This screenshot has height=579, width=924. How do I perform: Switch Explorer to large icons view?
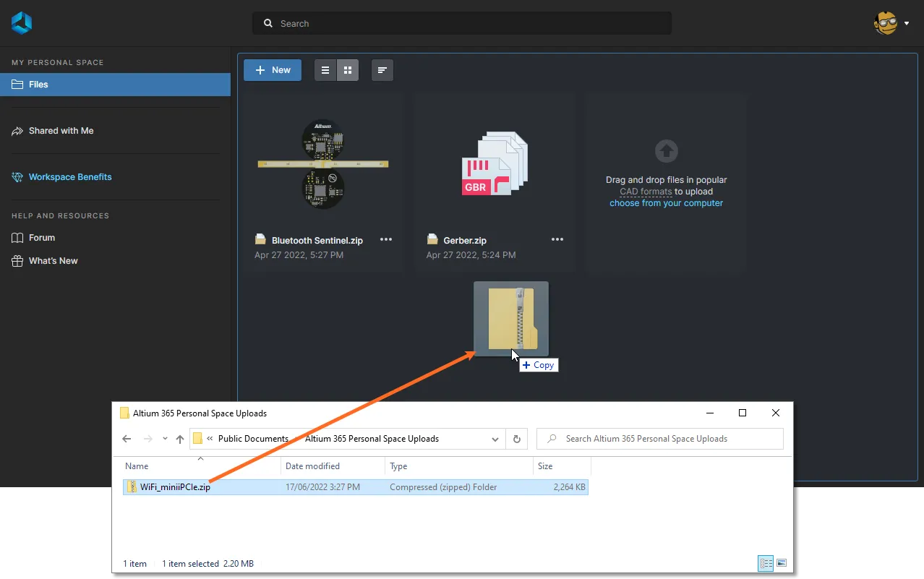click(781, 563)
